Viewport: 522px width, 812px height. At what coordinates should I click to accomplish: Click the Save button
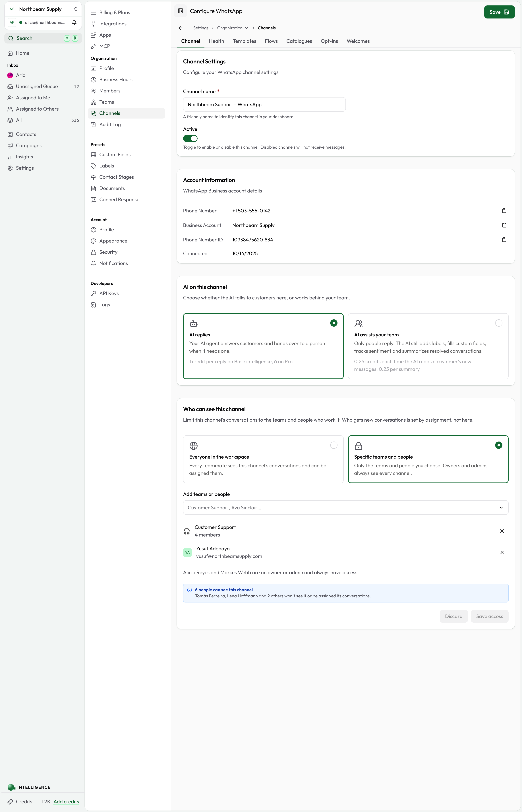pos(499,12)
